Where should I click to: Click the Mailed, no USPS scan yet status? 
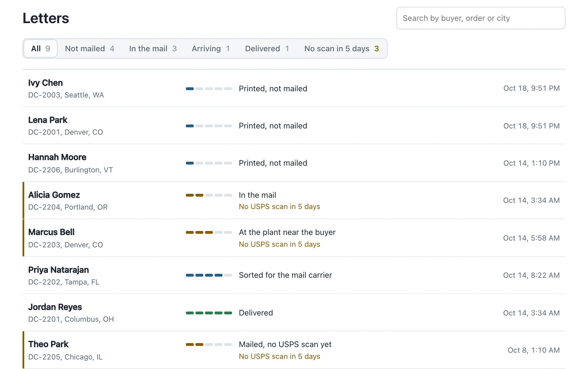click(285, 344)
